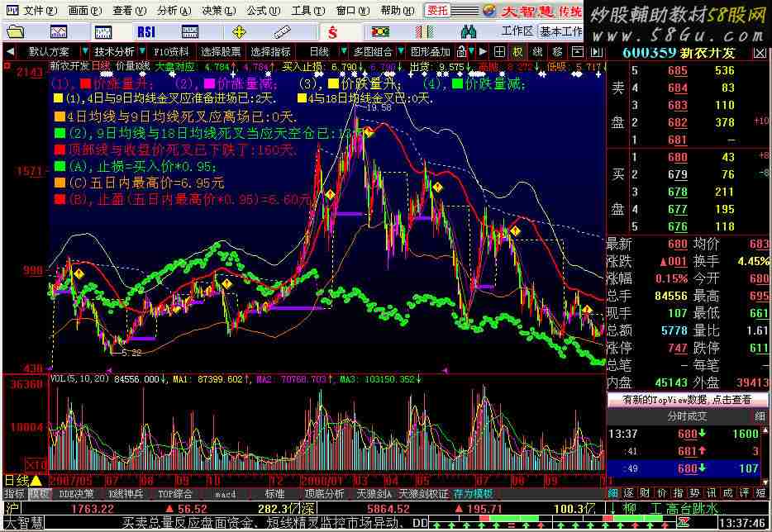Open the 查看(V) menu
Viewport: 772px width, 532px height.
(x=130, y=11)
